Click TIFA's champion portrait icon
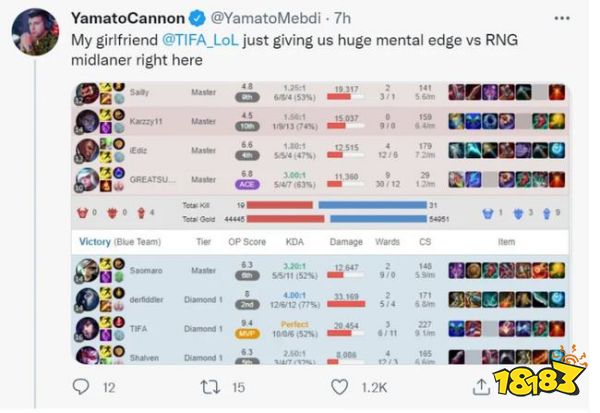600x413 pixels. 87,328
